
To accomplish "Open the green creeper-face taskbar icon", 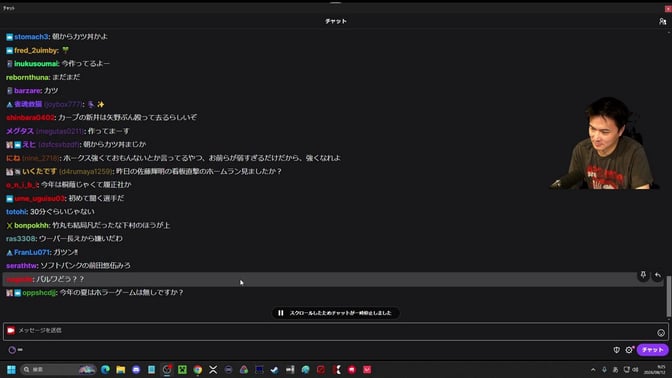I will pos(182,369).
